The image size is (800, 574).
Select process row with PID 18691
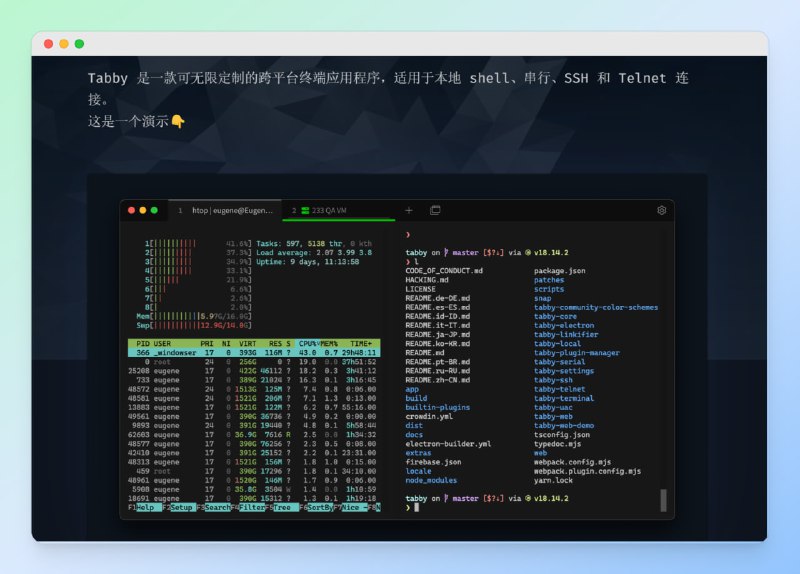[x=254, y=498]
